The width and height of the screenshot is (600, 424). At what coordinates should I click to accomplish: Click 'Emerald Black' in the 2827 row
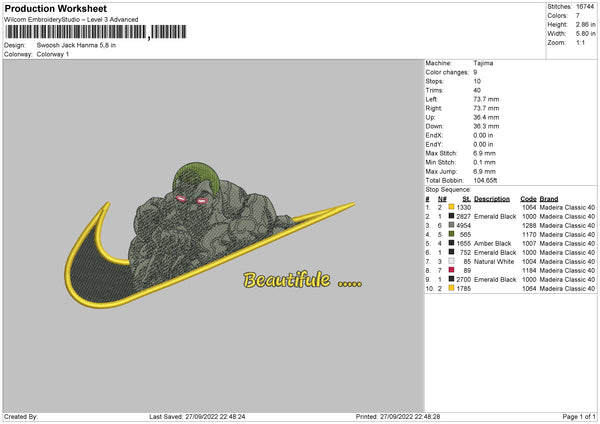[x=495, y=217]
